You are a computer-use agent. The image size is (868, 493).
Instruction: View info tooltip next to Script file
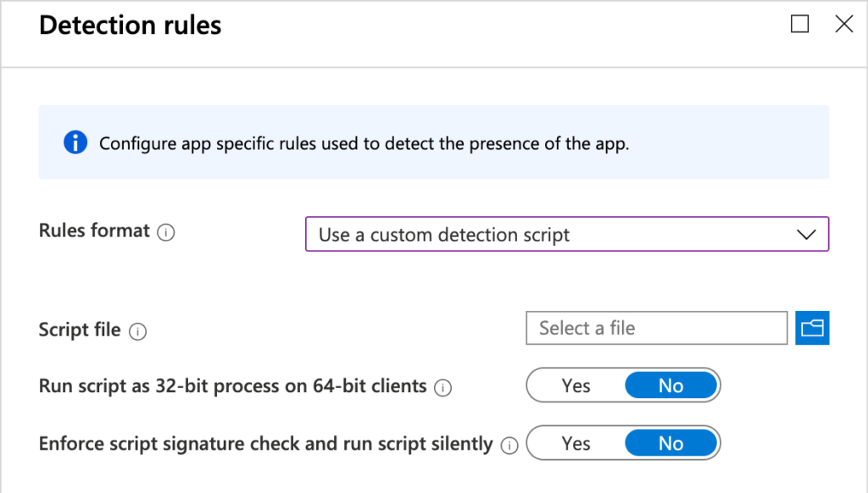click(x=137, y=330)
